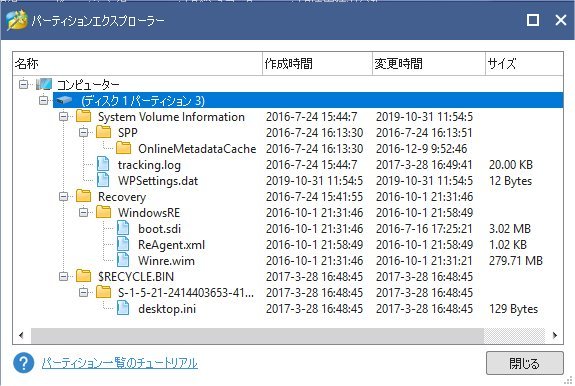
Task: Select the WindowsRE folder label
Action: (149, 213)
